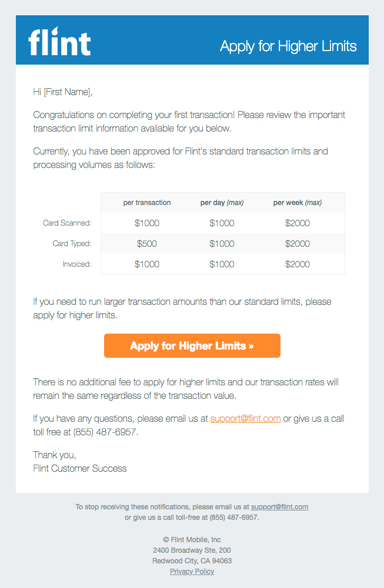Click the 'Flint Customer Success' signature
This screenshot has height=588, width=384.
click(80, 468)
